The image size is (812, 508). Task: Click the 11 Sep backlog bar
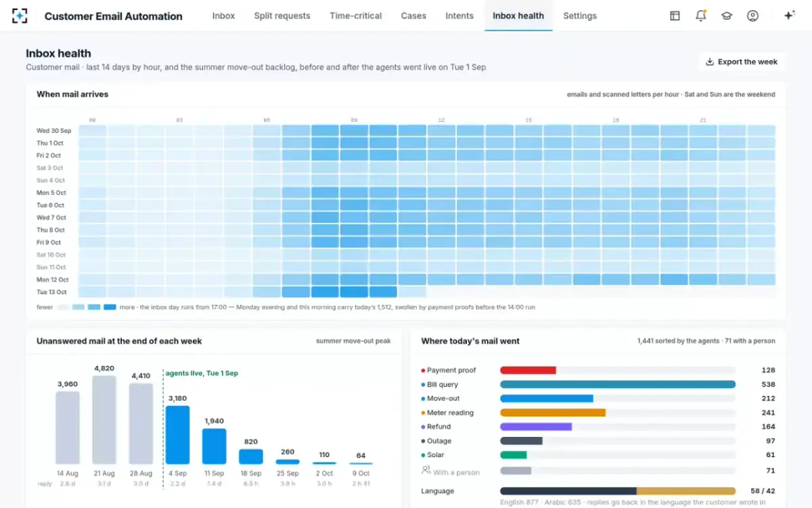point(214,446)
